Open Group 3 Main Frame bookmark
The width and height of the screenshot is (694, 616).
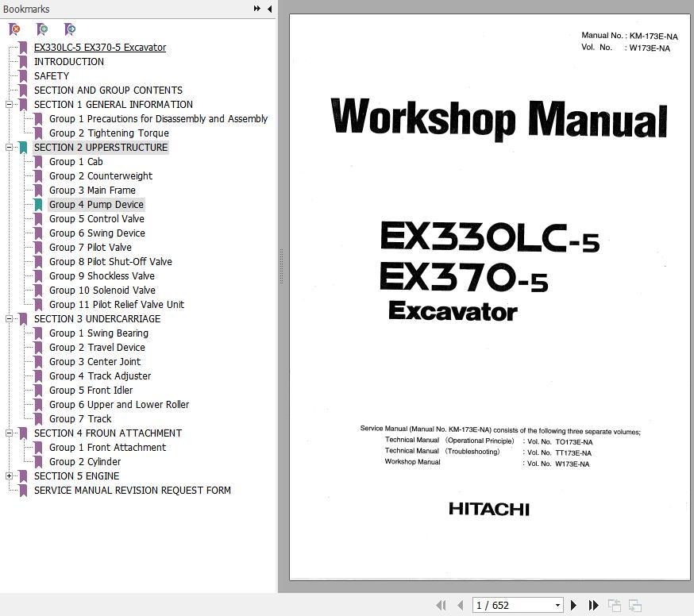[92, 191]
